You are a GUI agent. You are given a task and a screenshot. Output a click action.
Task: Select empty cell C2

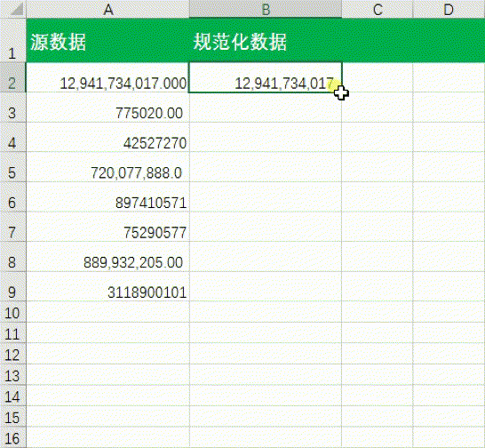pyautogui.click(x=378, y=77)
